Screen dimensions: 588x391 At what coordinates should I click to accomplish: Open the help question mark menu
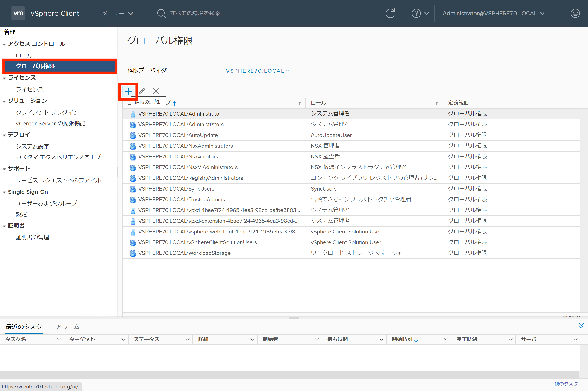coord(420,13)
